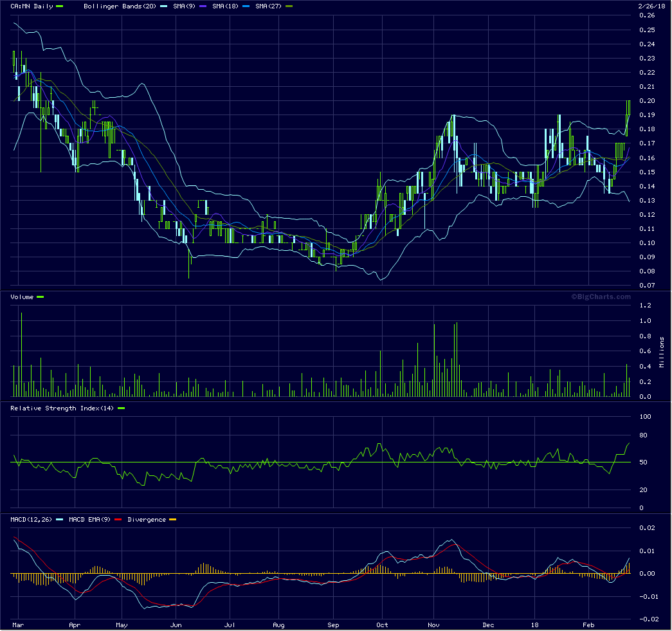Select the Oct label on the time axis
Image resolution: width=672 pixels, height=631 pixels.
(382, 625)
